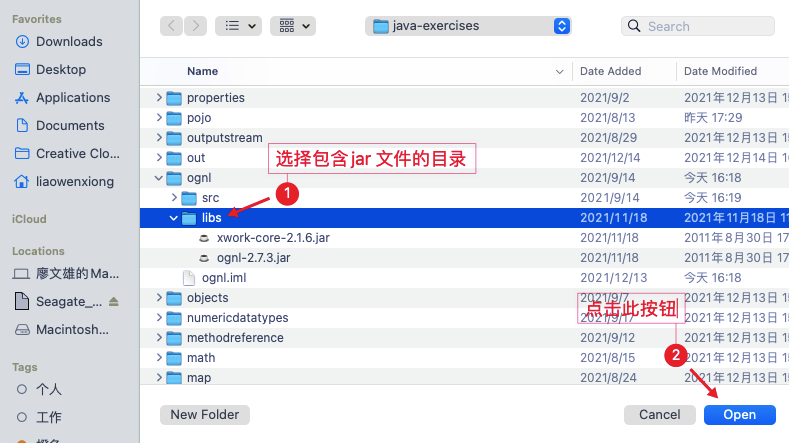This screenshot has width=789, height=443.
Task: Expand the numericdatatypes folder
Action: [159, 318]
